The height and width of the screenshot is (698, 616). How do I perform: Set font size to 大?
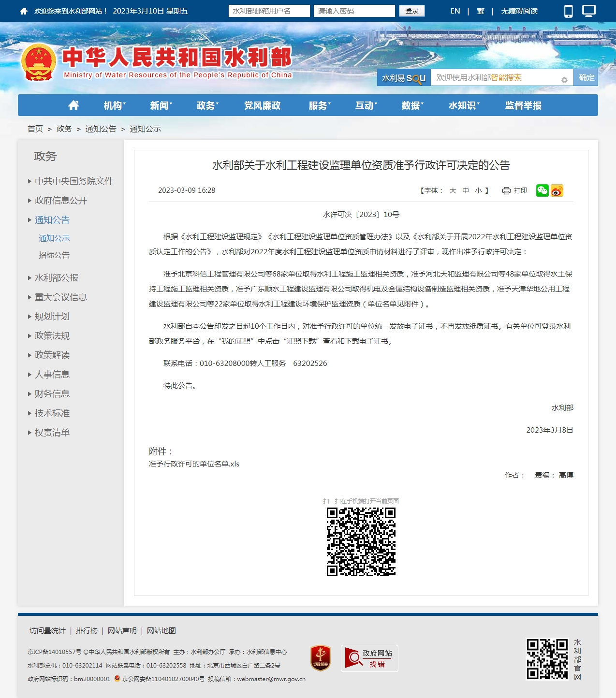click(x=453, y=190)
